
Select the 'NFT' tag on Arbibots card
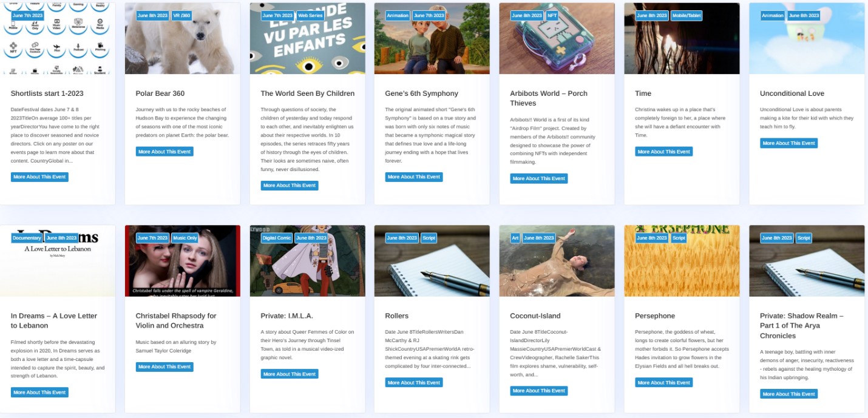point(552,16)
